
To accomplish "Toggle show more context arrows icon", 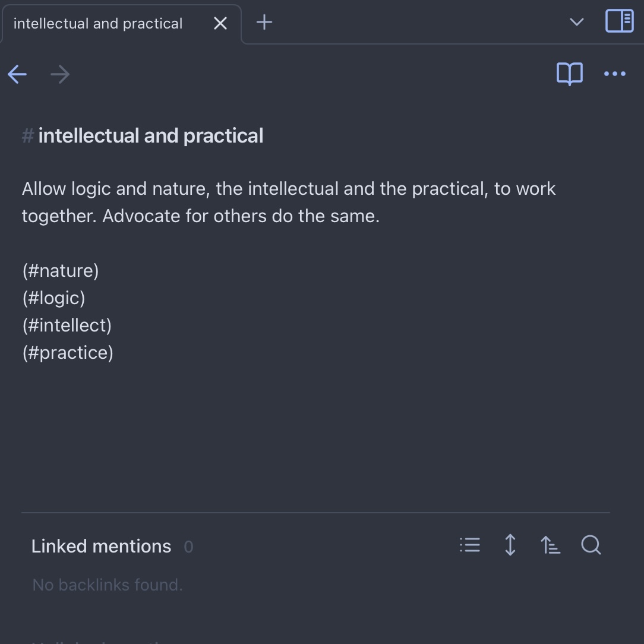I will pyautogui.click(x=510, y=545).
